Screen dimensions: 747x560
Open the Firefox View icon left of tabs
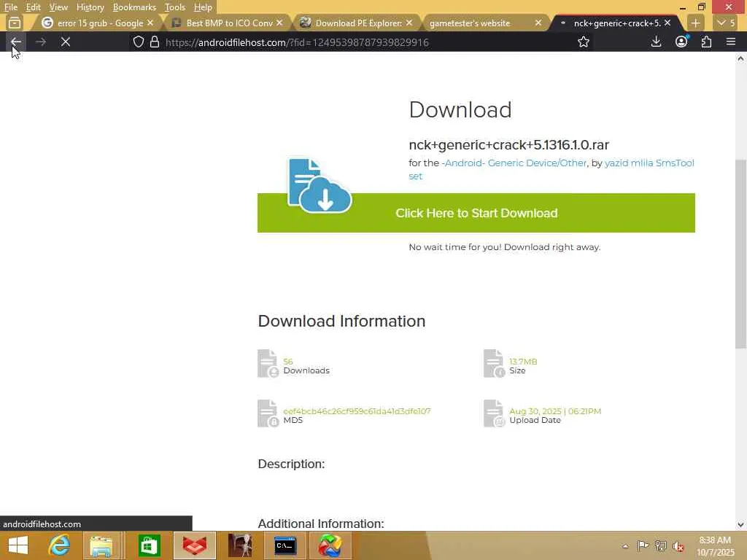[x=15, y=23]
